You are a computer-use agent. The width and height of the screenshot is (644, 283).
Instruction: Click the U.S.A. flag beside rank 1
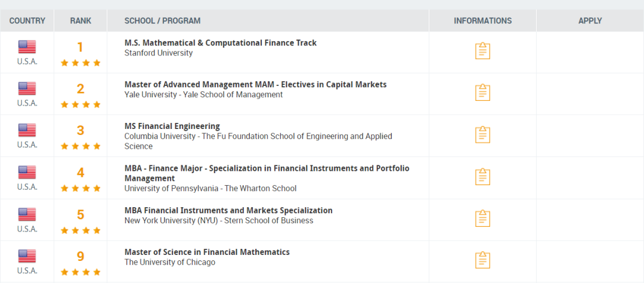coord(27,47)
